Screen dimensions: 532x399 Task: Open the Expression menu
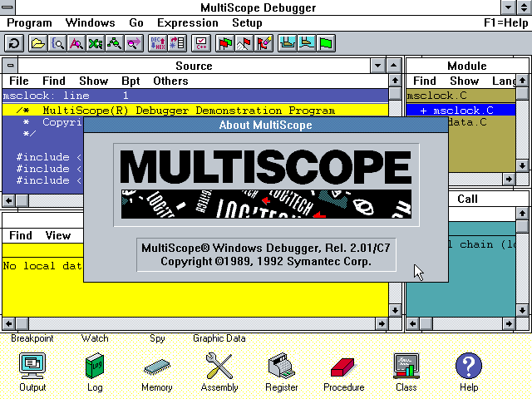tap(188, 23)
